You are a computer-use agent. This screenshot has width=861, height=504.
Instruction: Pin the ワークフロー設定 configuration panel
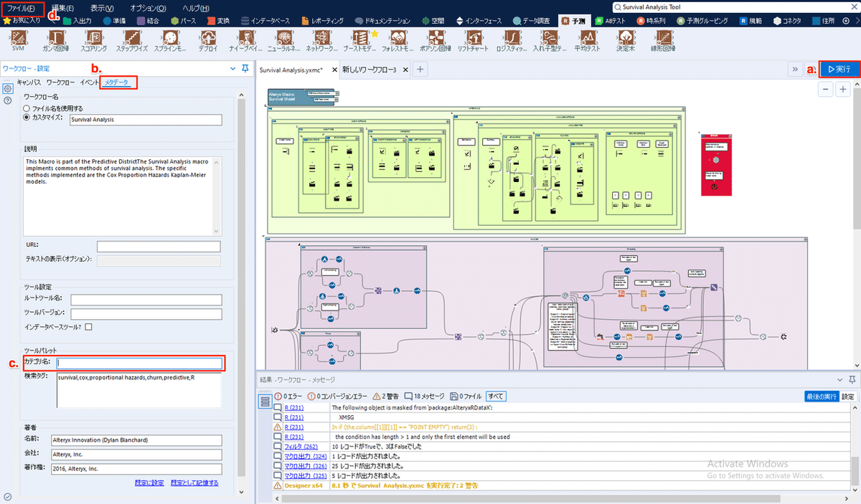tap(245, 69)
